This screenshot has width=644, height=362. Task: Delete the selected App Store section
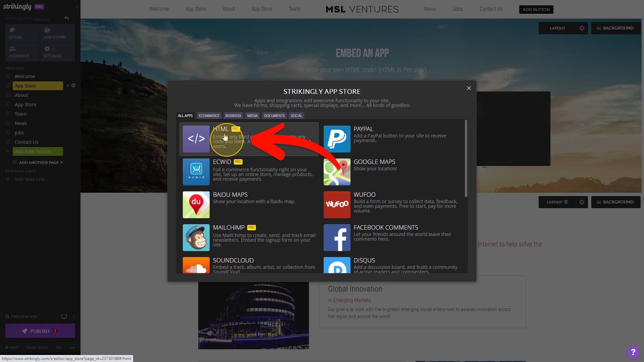(67, 86)
